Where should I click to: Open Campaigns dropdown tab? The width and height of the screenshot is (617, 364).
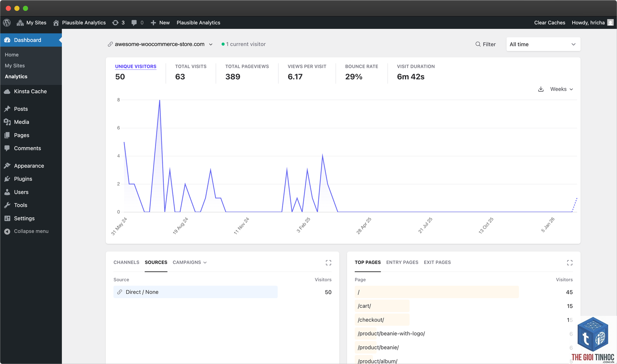[190, 262]
